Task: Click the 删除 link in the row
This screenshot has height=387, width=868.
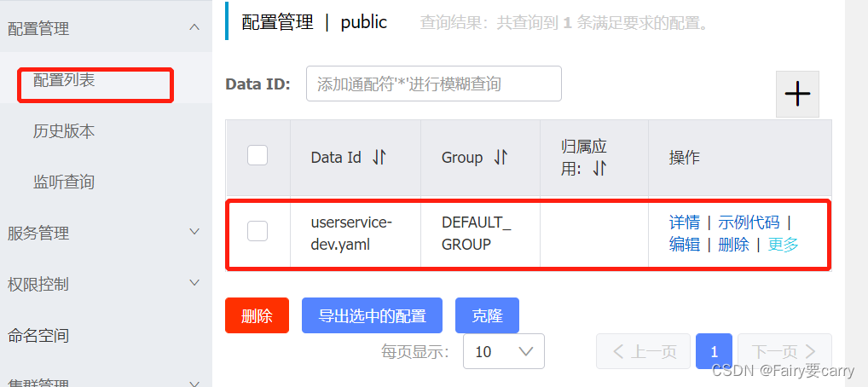Action: (733, 244)
